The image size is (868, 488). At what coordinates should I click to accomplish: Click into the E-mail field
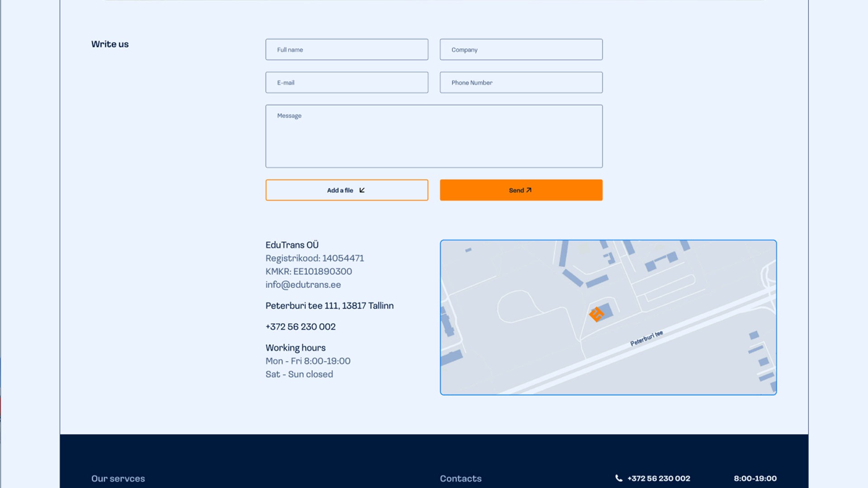(x=347, y=83)
